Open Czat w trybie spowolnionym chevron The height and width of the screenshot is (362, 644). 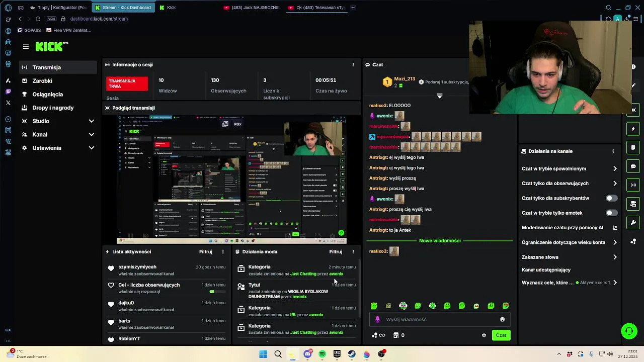point(615,169)
